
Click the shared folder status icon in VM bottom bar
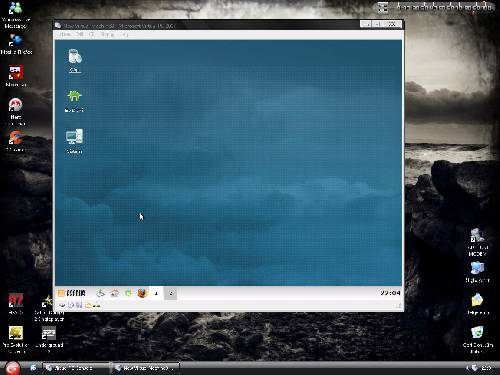88,305
